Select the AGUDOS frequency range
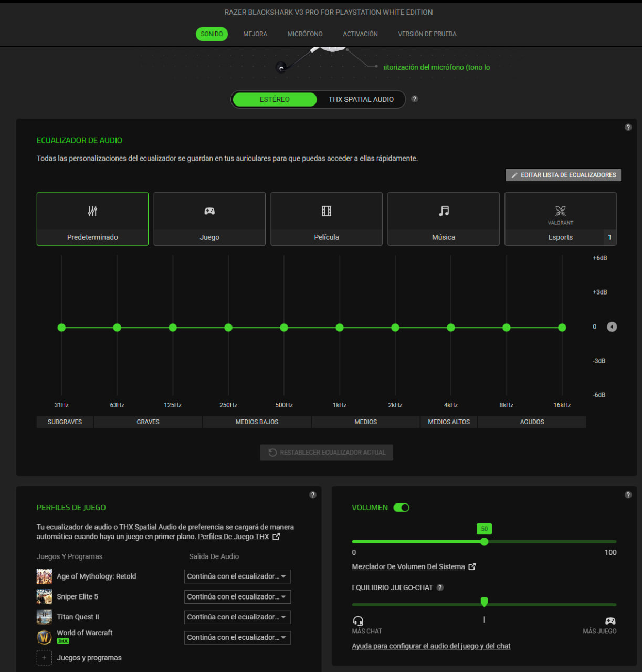 click(x=532, y=422)
